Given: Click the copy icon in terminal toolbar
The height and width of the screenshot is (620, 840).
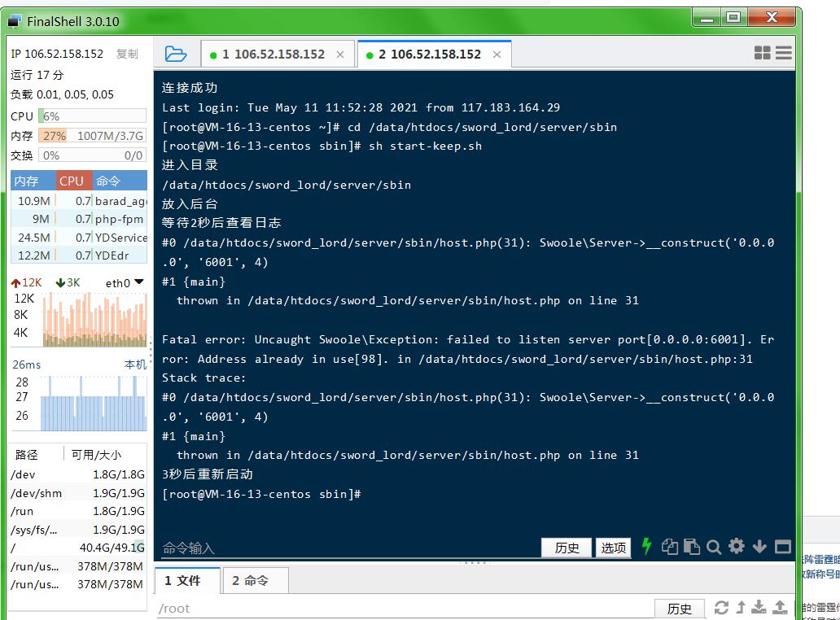Looking at the screenshot, I should point(670,547).
